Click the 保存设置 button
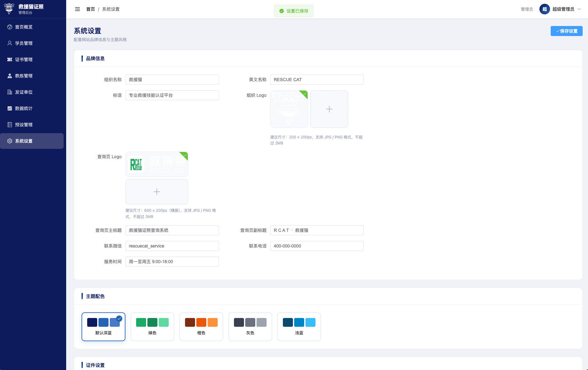The width and height of the screenshot is (588, 370). 566,31
